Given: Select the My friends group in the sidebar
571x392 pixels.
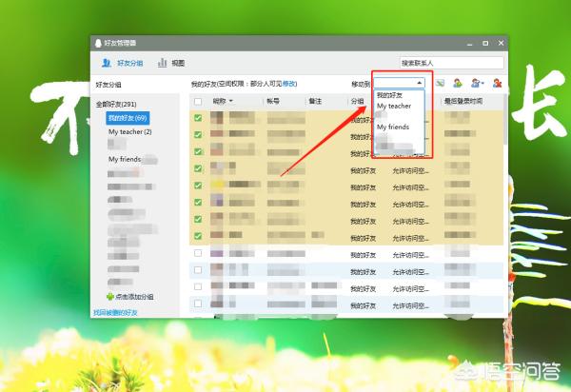Looking at the screenshot, I should point(125,159).
